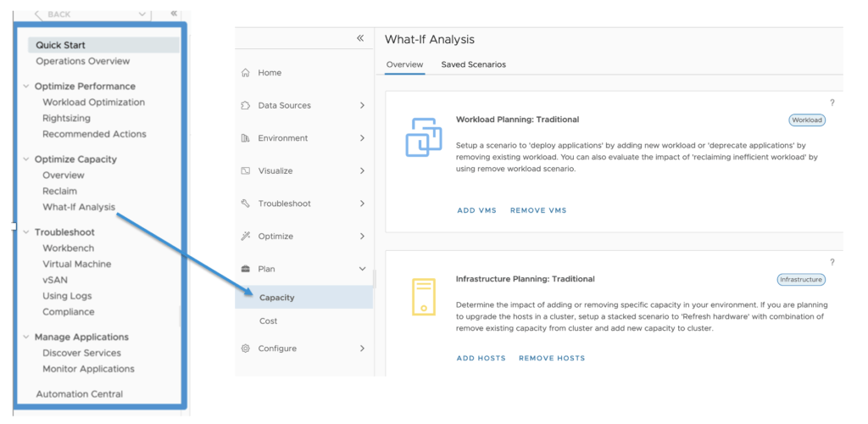This screenshot has width=868, height=424.
Task: Click the REMOVE HOSTS link
Action: (x=552, y=358)
